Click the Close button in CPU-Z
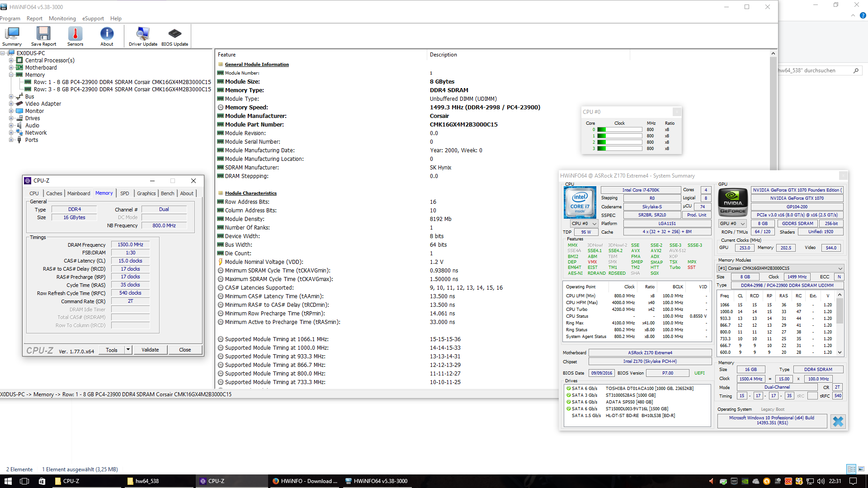 coord(185,350)
